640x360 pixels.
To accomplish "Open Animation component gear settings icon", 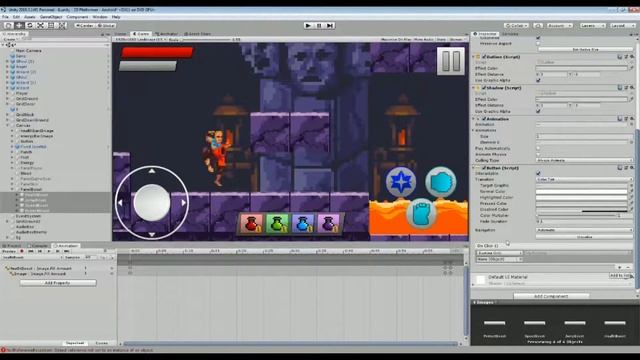I will click(632, 119).
